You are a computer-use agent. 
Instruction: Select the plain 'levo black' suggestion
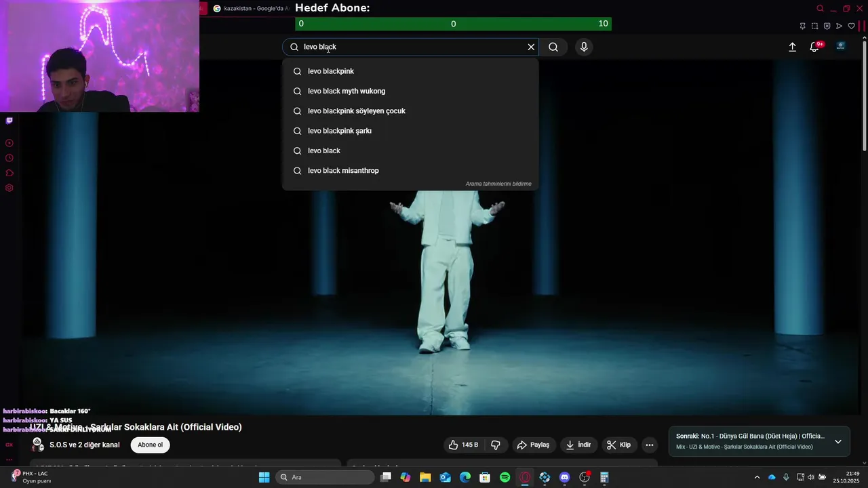coord(410,150)
